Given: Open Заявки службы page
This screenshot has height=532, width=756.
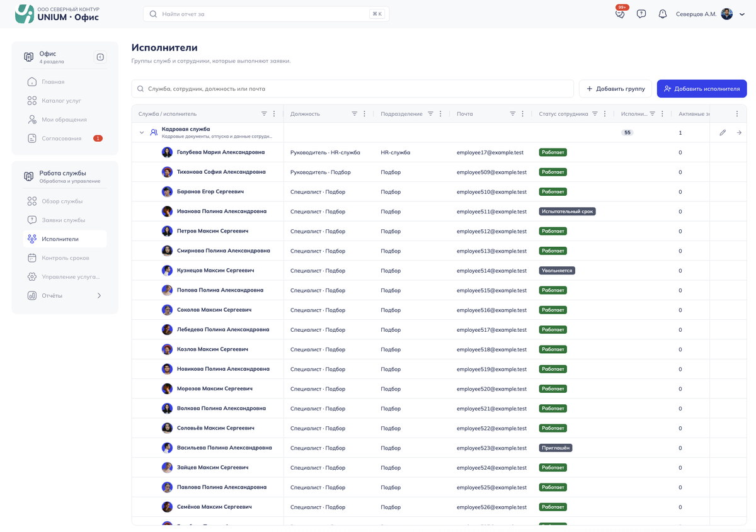Looking at the screenshot, I should click(x=65, y=220).
